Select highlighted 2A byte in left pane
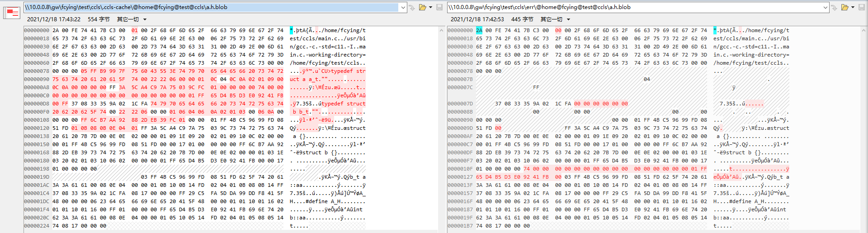The width and height of the screenshot is (868, 233). pos(56,30)
